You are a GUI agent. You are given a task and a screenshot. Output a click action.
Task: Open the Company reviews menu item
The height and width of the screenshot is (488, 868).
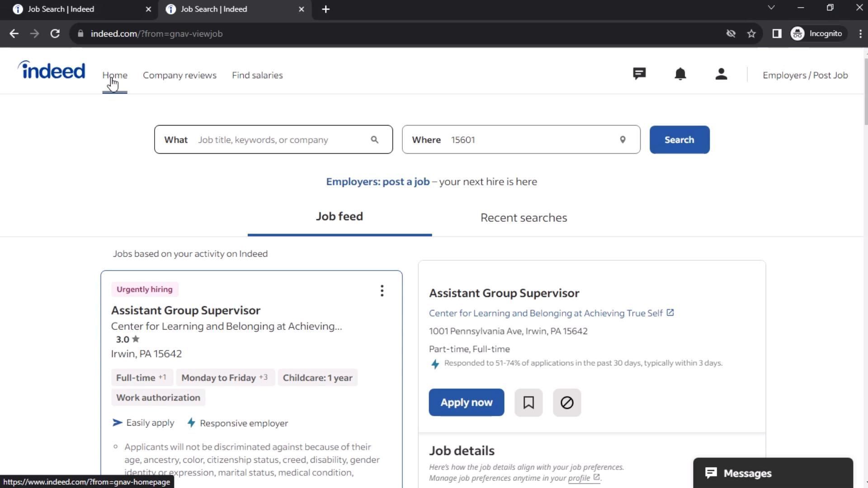pyautogui.click(x=179, y=75)
